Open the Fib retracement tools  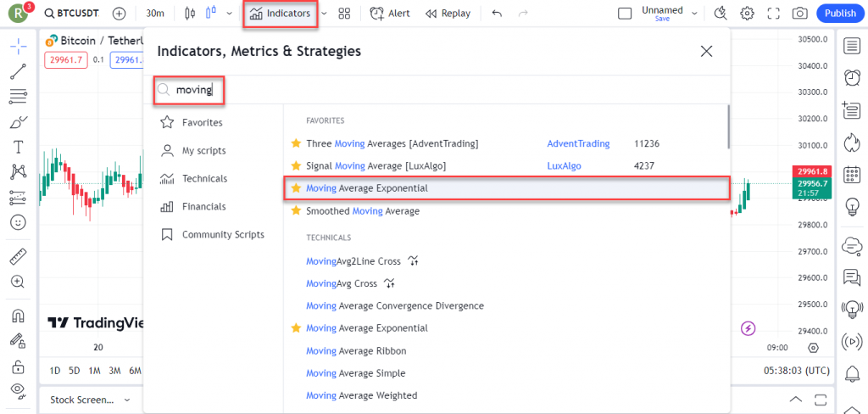pos(19,97)
